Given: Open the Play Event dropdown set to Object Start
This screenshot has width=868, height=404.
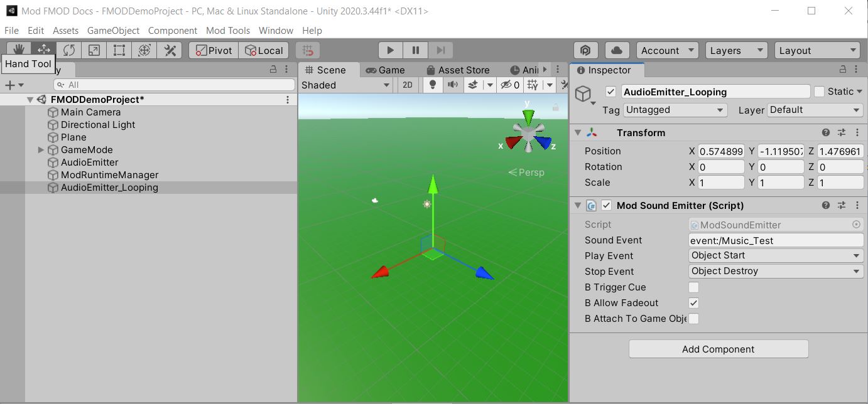Looking at the screenshot, I should click(x=776, y=255).
